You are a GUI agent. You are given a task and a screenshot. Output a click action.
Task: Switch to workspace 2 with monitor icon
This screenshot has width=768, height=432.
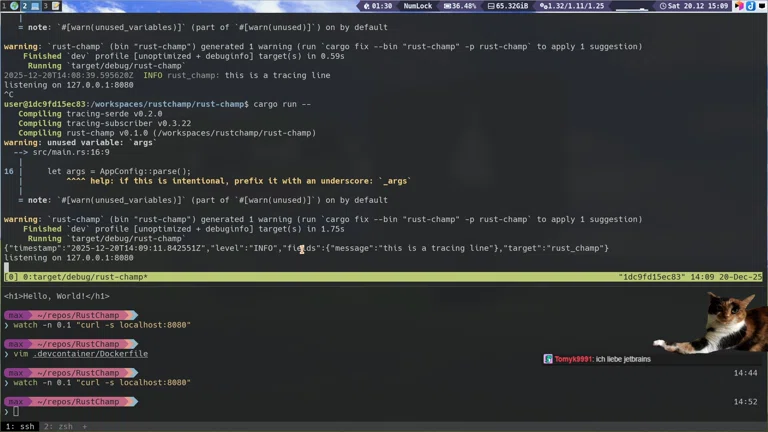(x=30, y=6)
